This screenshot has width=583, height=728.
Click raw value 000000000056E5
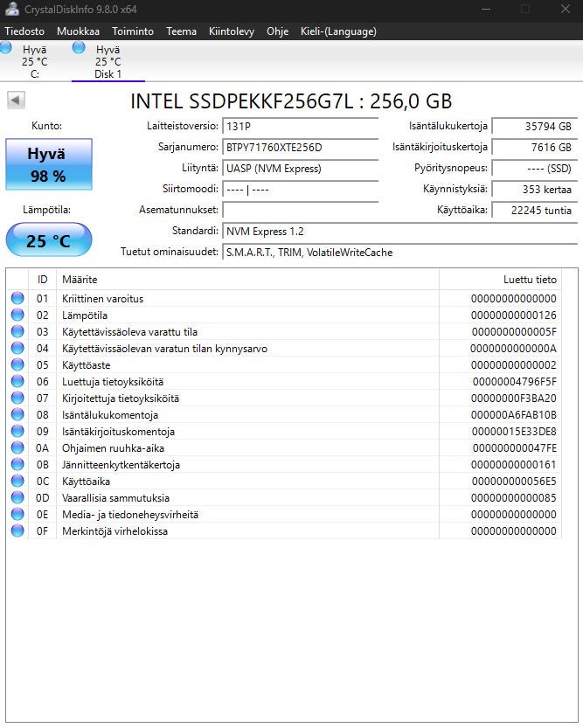[x=514, y=482]
